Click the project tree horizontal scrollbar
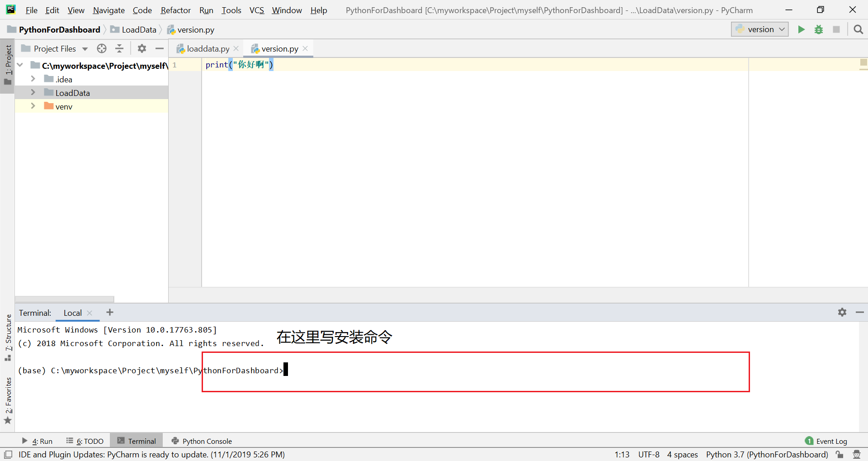This screenshot has height=461, width=868. point(64,299)
